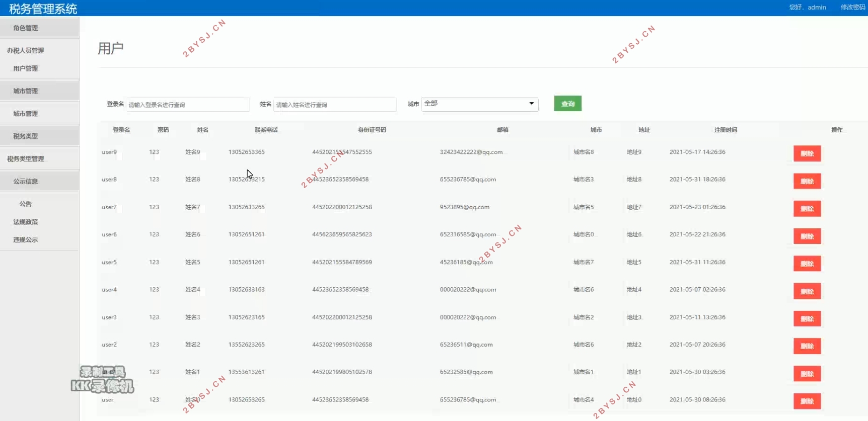Click the 邮箱 column header
The image size is (868, 421).
click(x=502, y=130)
